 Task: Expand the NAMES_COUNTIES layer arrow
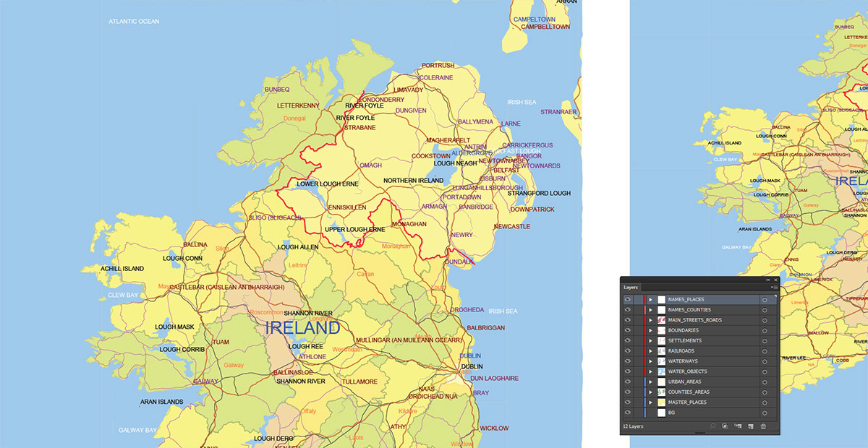point(650,310)
